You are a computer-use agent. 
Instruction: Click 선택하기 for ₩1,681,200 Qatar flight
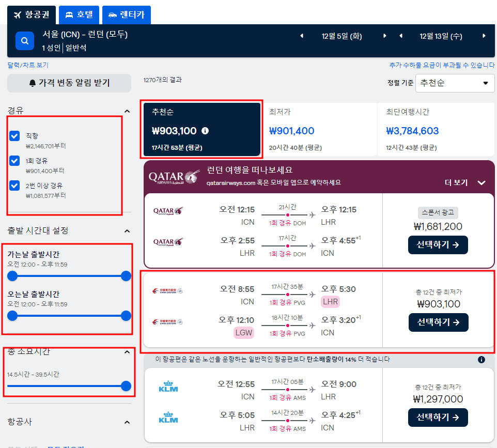click(438, 245)
